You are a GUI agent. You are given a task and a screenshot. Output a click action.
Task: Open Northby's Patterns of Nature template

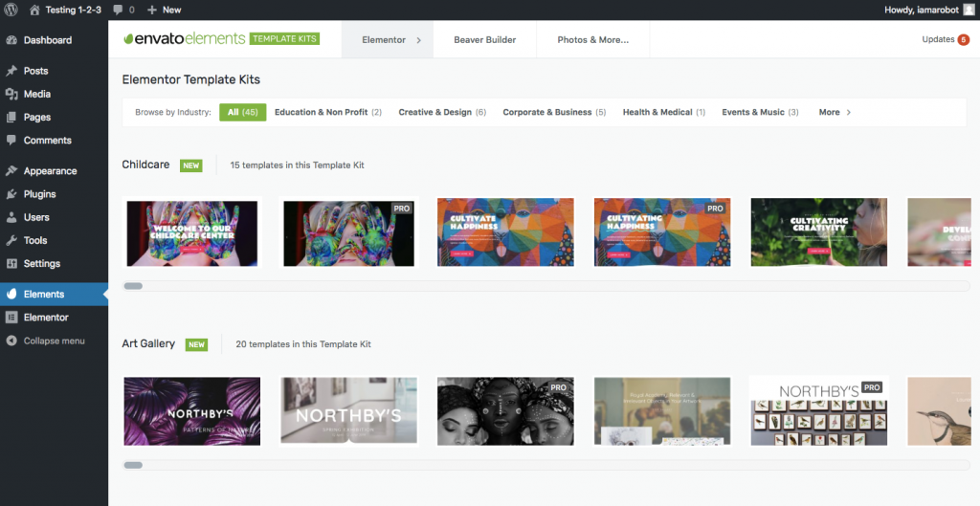click(x=191, y=411)
